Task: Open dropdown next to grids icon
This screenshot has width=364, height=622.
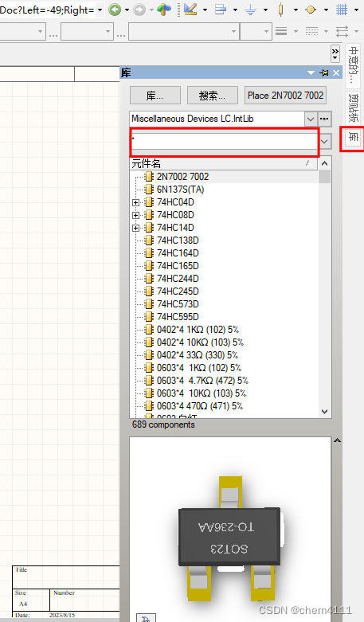Action: pyautogui.click(x=356, y=10)
